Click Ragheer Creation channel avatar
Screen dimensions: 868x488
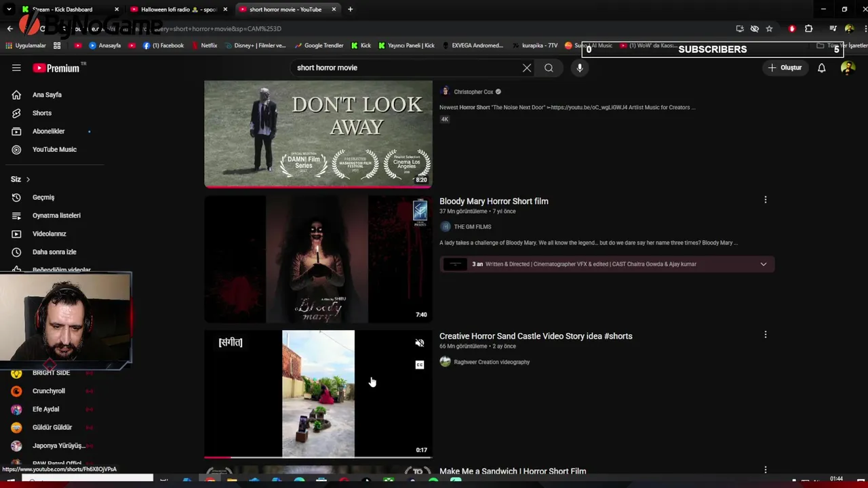445,362
